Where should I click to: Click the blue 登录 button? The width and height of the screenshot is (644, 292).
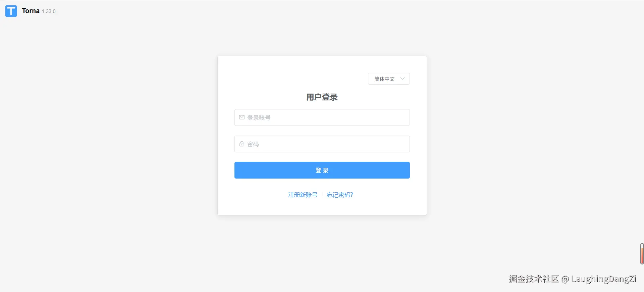coord(322,170)
